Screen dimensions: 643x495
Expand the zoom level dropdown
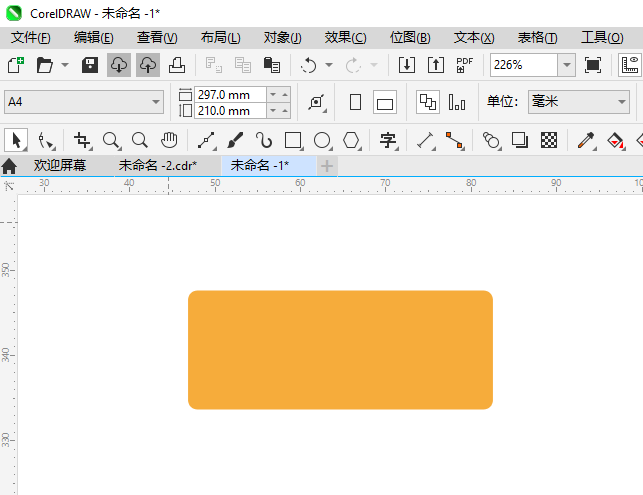pyautogui.click(x=567, y=65)
